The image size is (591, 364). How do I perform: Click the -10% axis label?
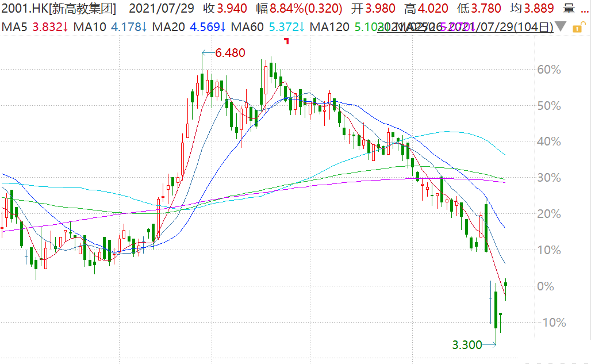(551, 322)
